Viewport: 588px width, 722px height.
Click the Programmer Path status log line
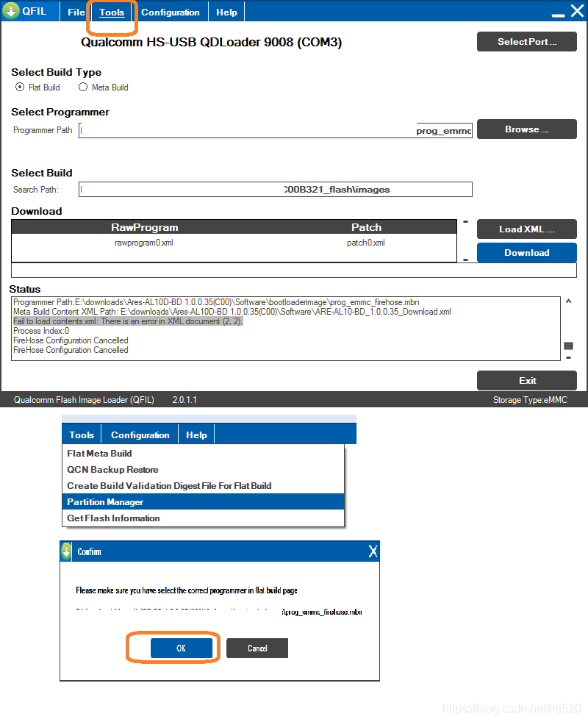(216, 302)
